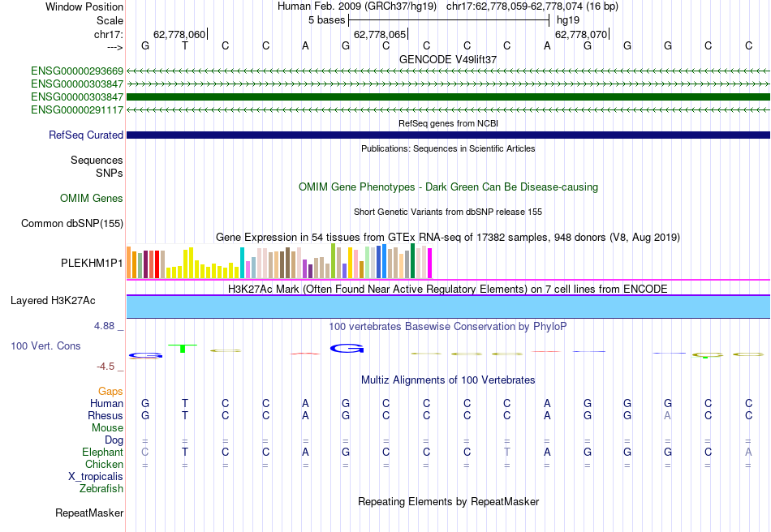771x532 pixels.
Task: Click the 4.88 PhyloP upper scale value
Action: point(104,326)
